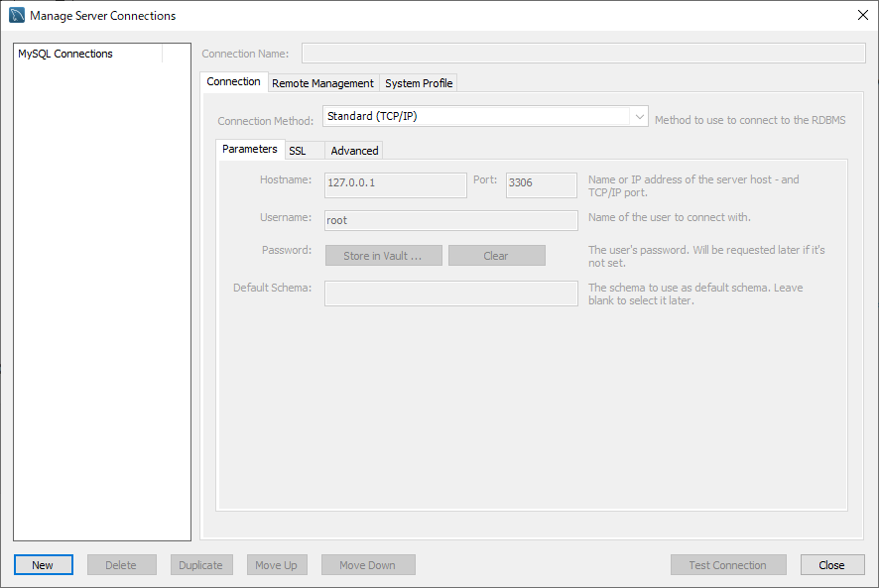Image resolution: width=879 pixels, height=588 pixels.
Task: Click the 'Username:' label
Action: click(x=286, y=217)
